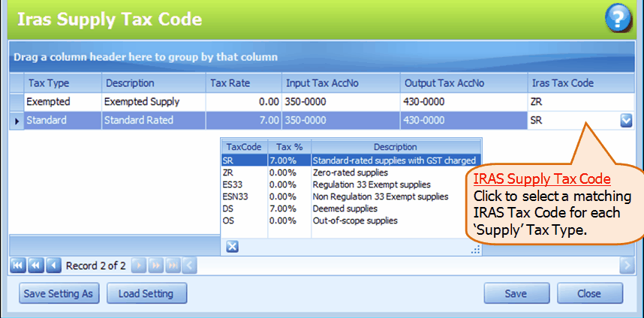
Task: Click the Save Setting As button
Action: [59, 293]
